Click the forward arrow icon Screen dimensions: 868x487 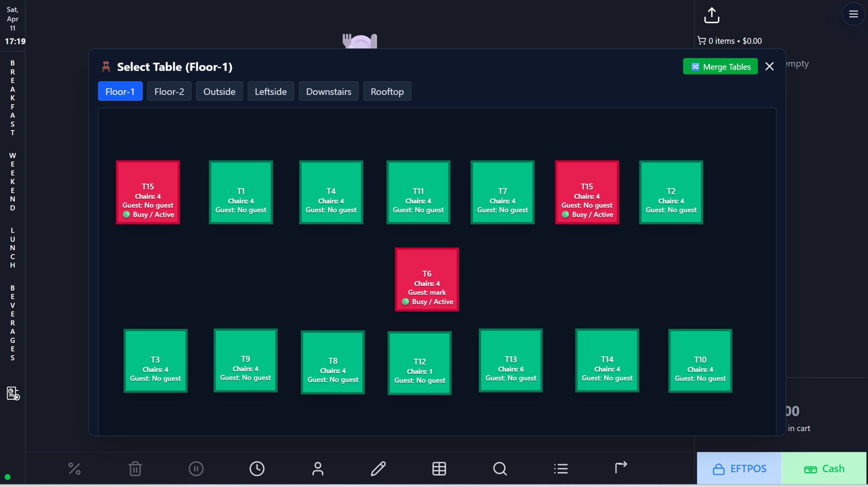point(621,468)
